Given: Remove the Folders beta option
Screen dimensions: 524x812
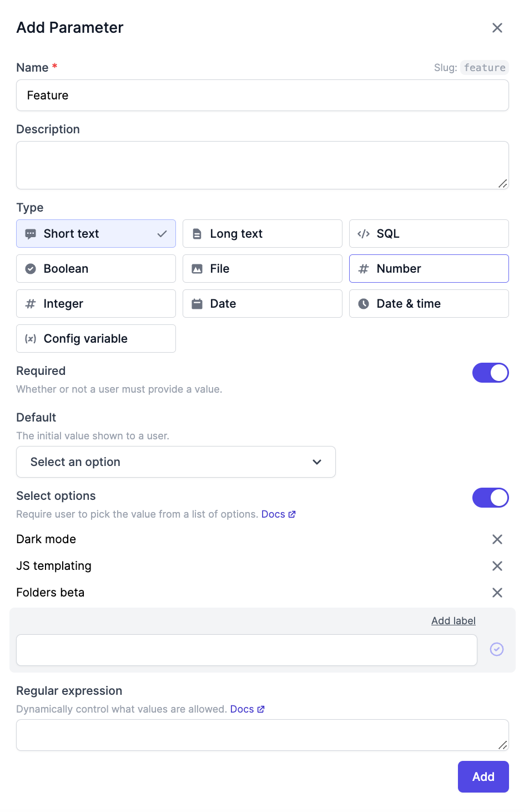Looking at the screenshot, I should point(497,593).
